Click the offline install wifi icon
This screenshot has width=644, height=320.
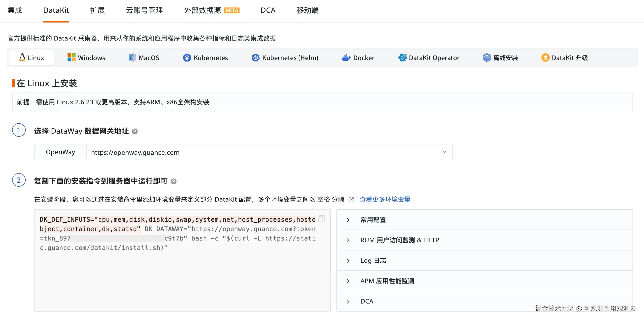coord(486,58)
